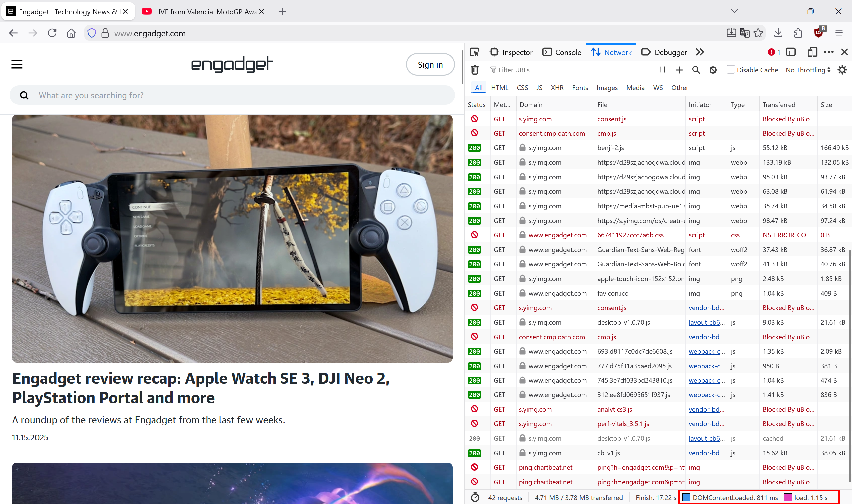The height and width of the screenshot is (504, 852).
Task: Open the browser home page
Action: (x=71, y=33)
